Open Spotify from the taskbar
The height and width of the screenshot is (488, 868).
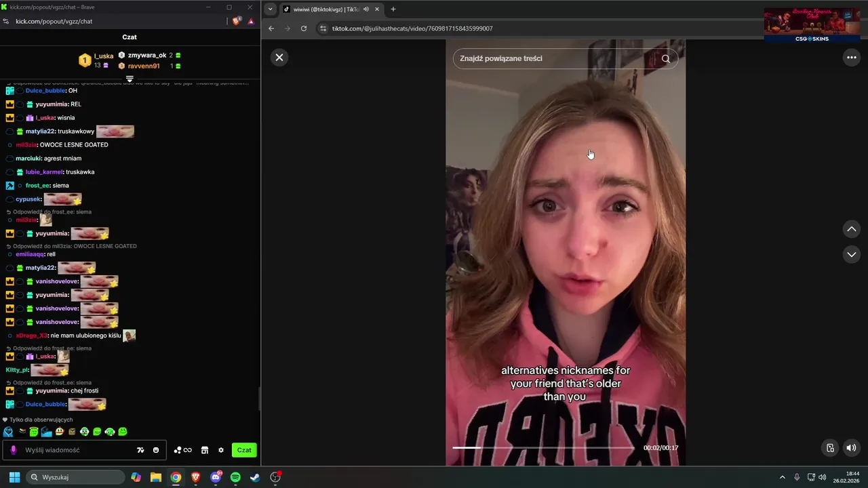point(235,477)
